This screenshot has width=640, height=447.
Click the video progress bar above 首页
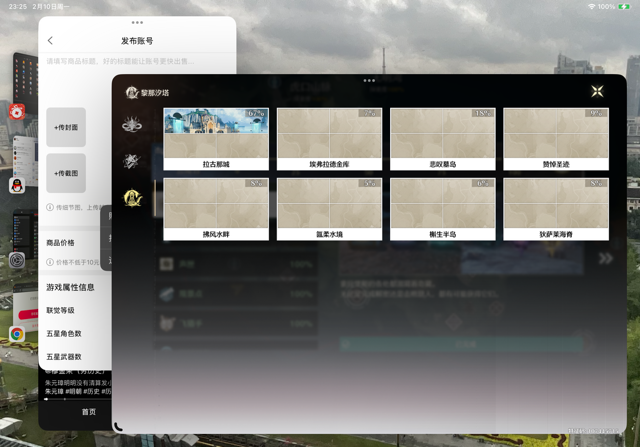click(x=78, y=399)
